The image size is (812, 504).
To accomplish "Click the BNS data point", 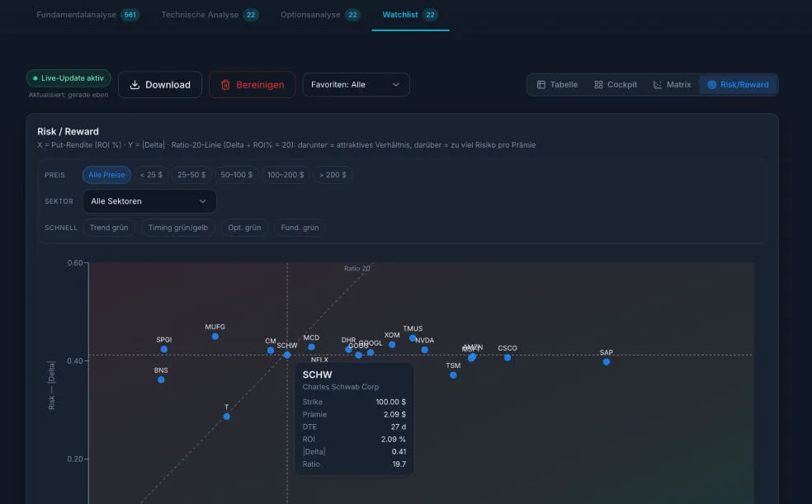I will (161, 379).
